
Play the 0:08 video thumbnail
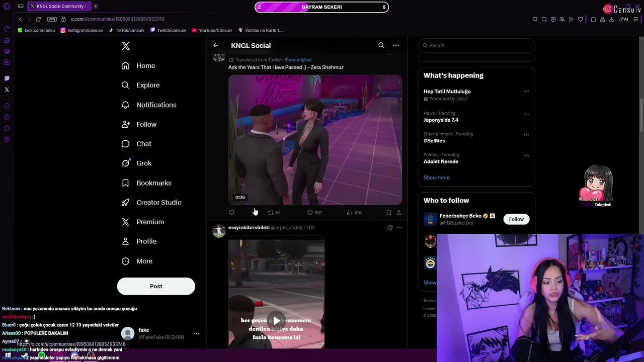[315, 140]
